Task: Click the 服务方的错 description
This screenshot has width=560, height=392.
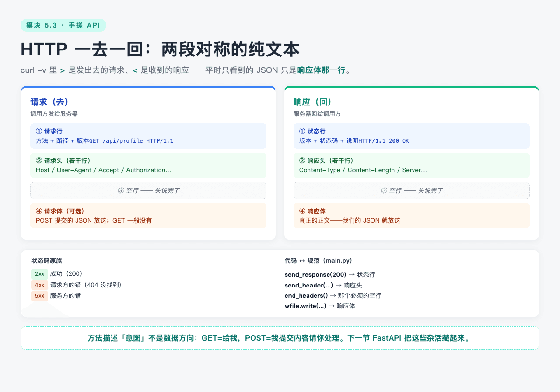Action: pyautogui.click(x=65, y=295)
